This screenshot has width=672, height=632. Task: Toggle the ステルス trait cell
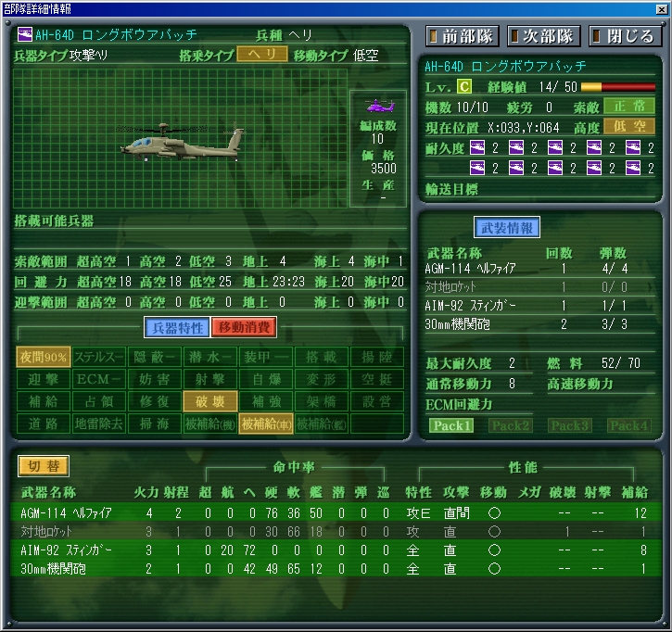[99, 357]
